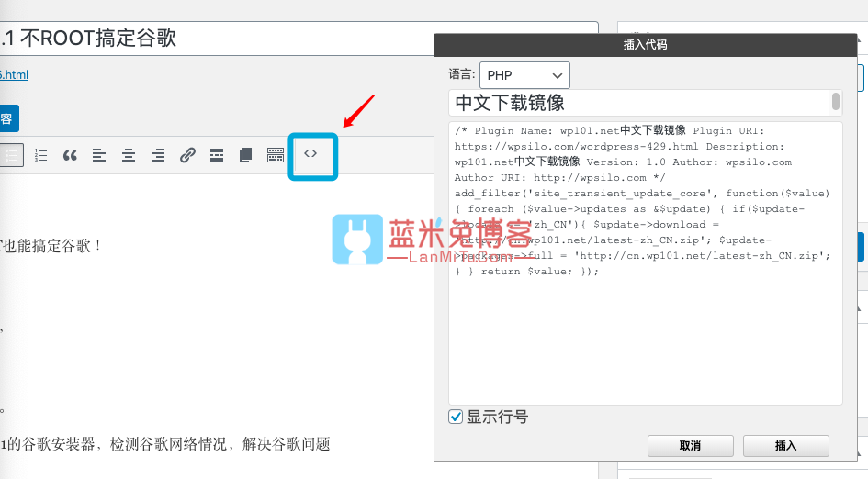Screen dimensions: 868x479
Task: Toggle the toolbar with keyboard icon
Action: point(276,155)
